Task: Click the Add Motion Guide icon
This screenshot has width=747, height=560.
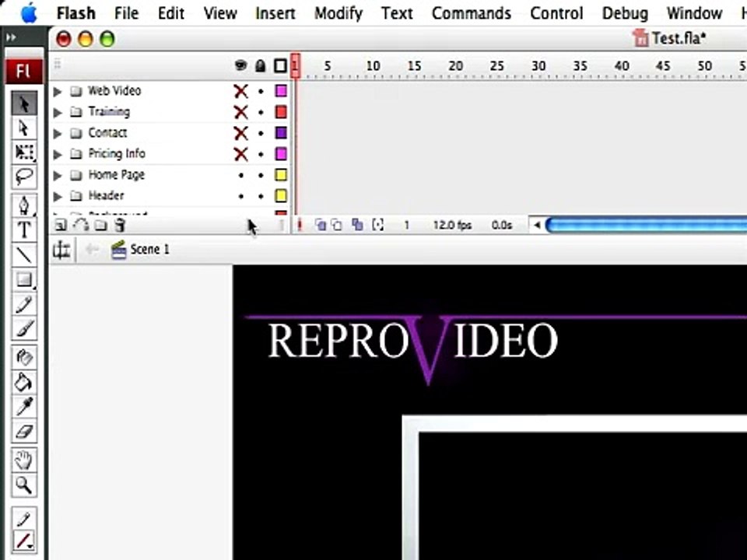Action: tap(82, 225)
